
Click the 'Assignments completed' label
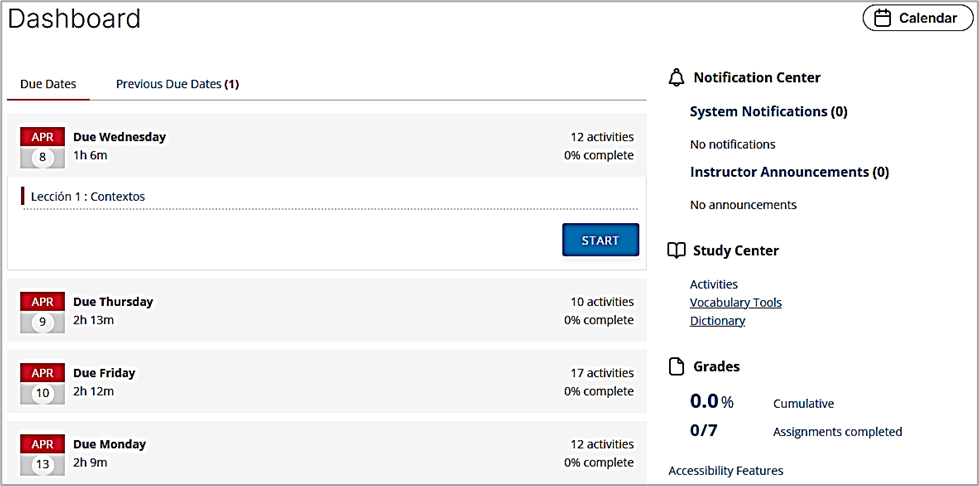pos(837,432)
